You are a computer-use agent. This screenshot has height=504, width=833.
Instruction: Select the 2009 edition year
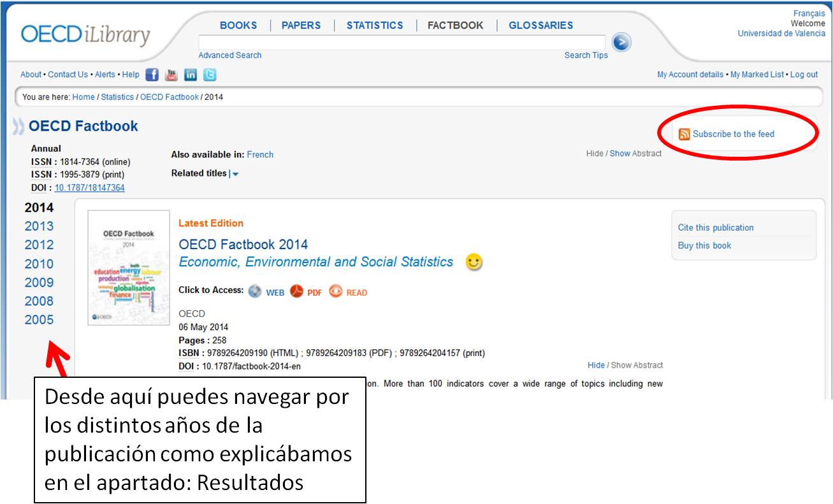pos(40,282)
